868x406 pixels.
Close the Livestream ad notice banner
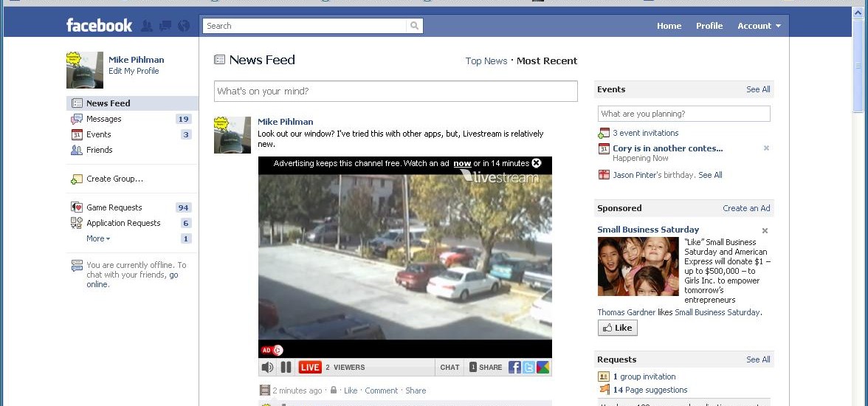(537, 163)
